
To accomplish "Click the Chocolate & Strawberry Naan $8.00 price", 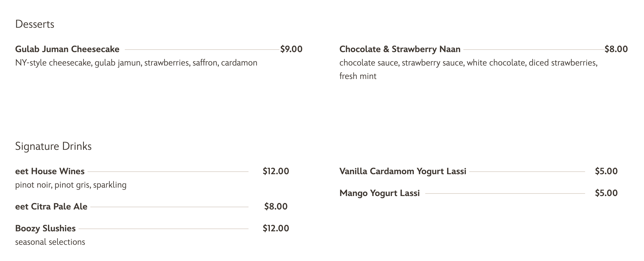I will coord(616,49).
